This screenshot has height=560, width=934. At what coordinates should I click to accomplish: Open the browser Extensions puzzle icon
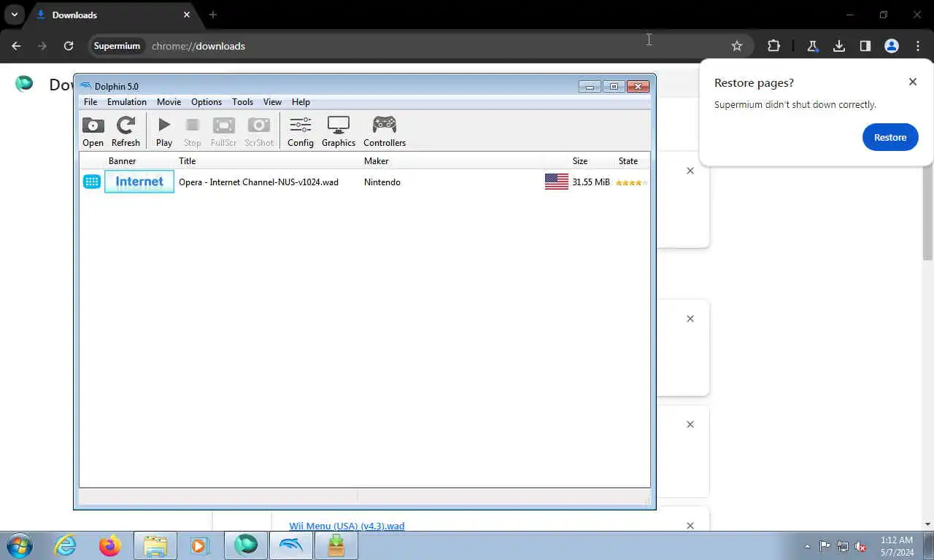[773, 46]
